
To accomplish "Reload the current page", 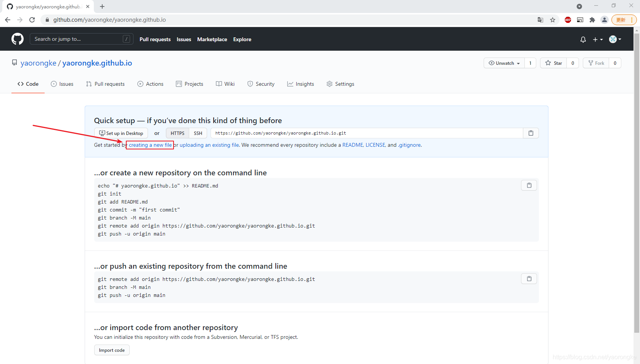I will (x=32, y=20).
